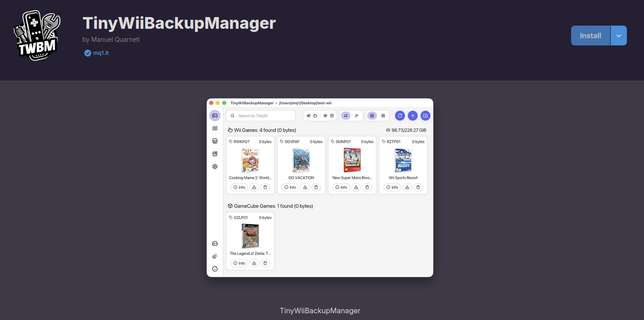Open the Games tab with gamepad icon

[215, 116]
